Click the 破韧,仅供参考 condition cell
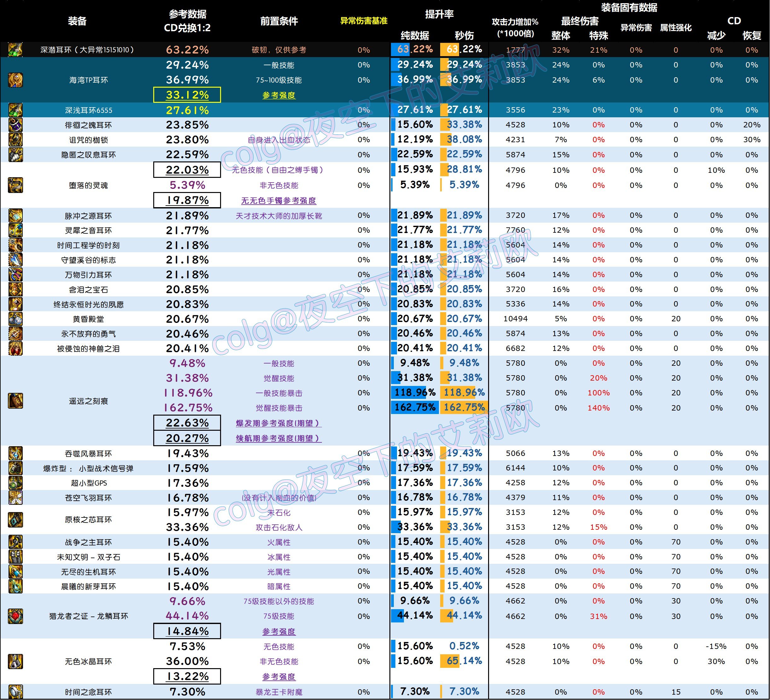The width and height of the screenshot is (770, 700). point(279,50)
